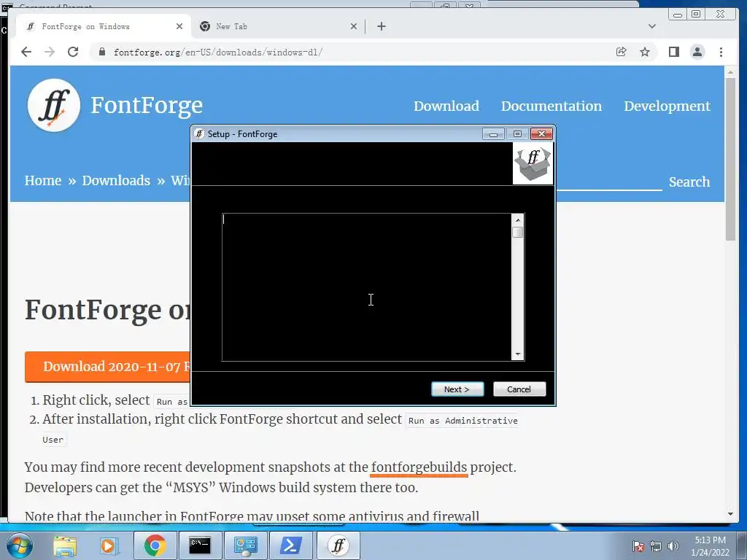Click the FontForge box logo in setup
Image resolution: width=747 pixels, height=560 pixels.
[x=533, y=164]
